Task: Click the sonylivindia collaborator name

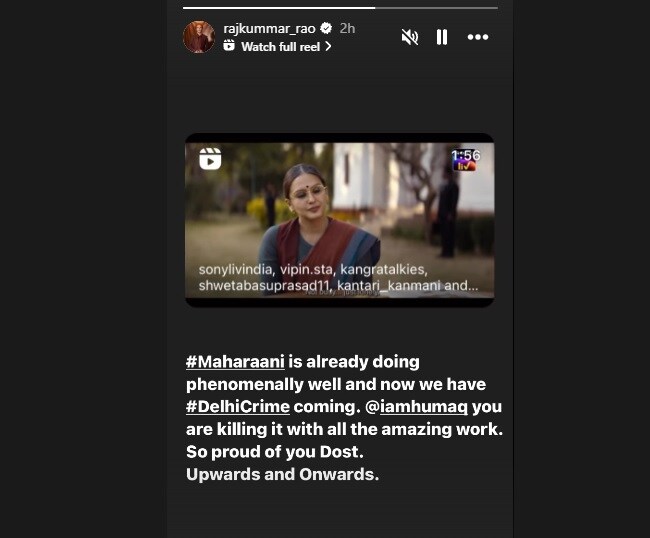Action: click(x=235, y=270)
